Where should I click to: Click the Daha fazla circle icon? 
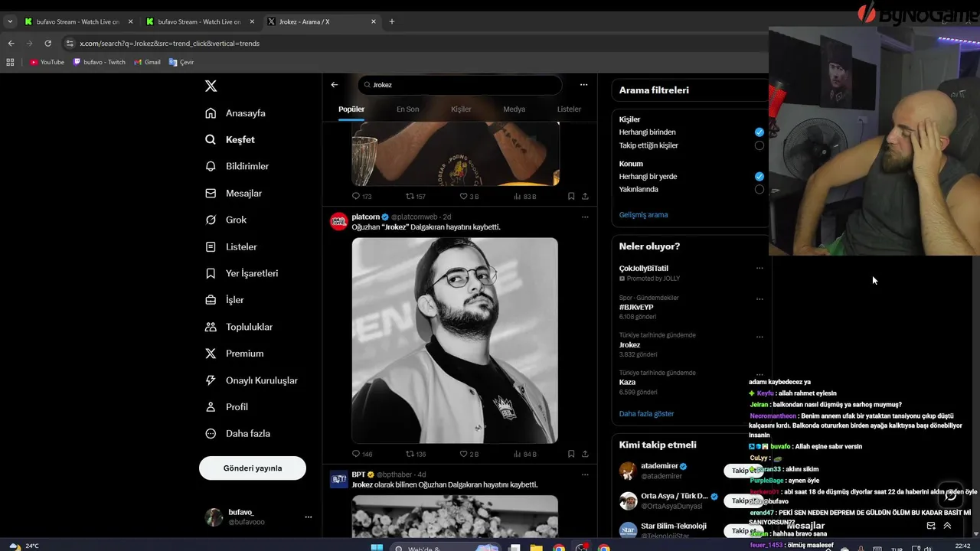click(x=211, y=434)
